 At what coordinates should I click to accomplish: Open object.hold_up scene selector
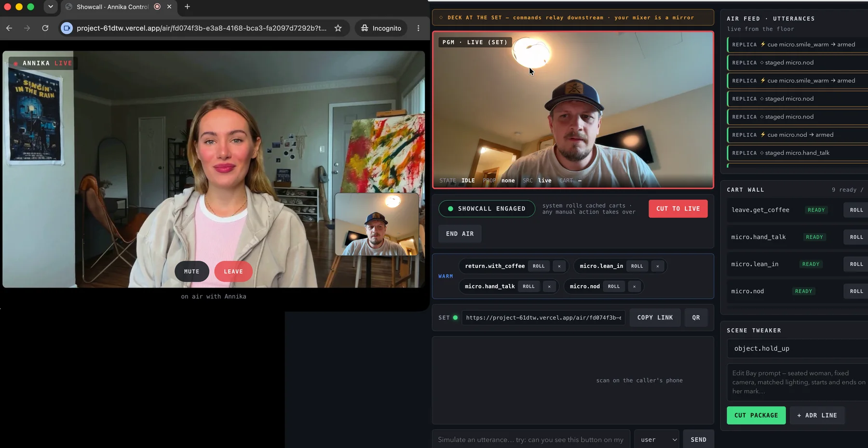click(x=797, y=348)
